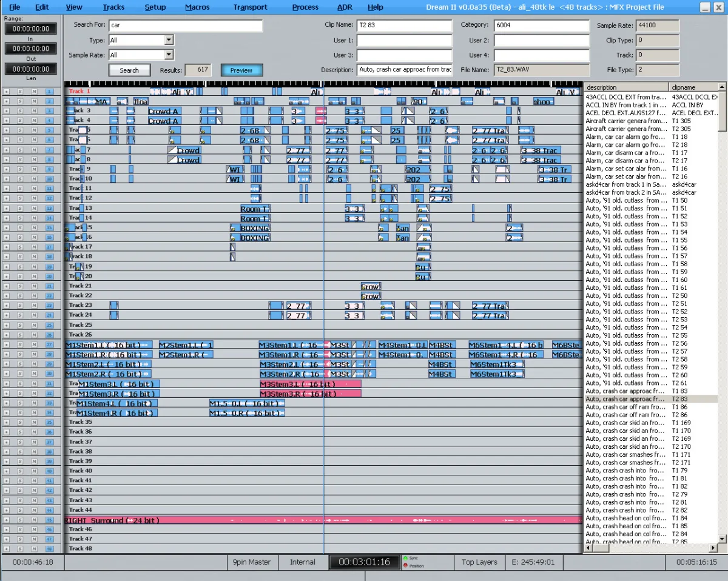The width and height of the screenshot is (728, 581).
Task: Open the Transport menu
Action: [x=250, y=7]
